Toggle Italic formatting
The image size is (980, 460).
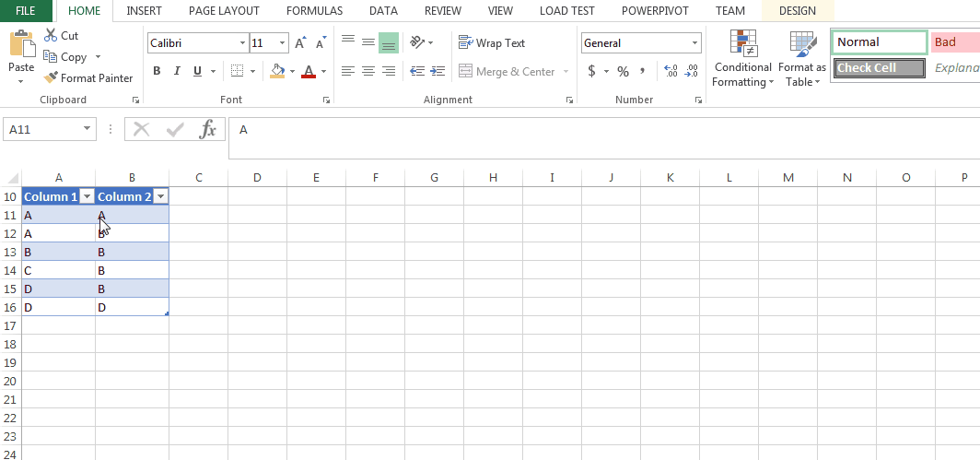click(x=177, y=71)
